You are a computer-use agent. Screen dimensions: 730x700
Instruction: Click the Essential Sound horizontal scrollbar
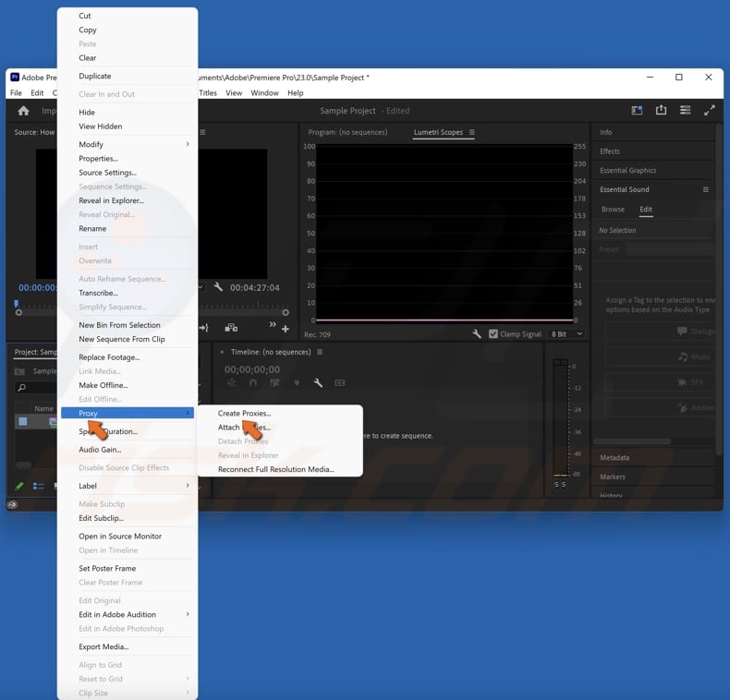click(632, 441)
